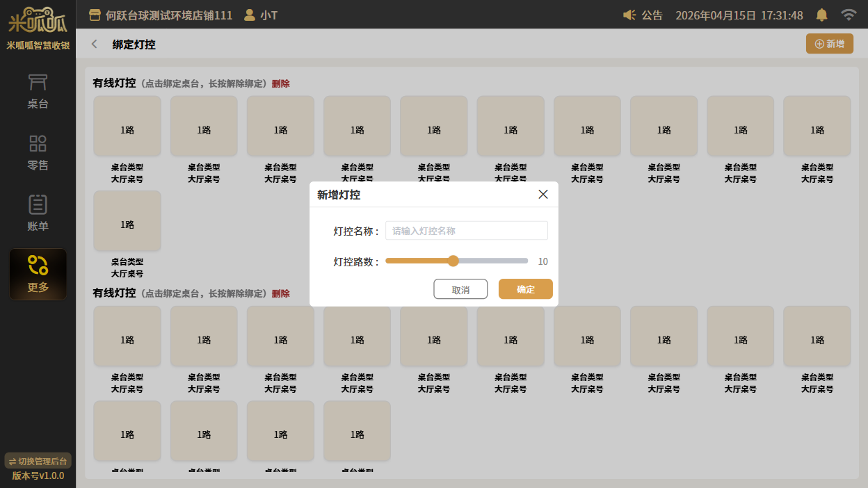Click the 灯控路数 slider handle
Screen dimensions: 868x488
453,261
